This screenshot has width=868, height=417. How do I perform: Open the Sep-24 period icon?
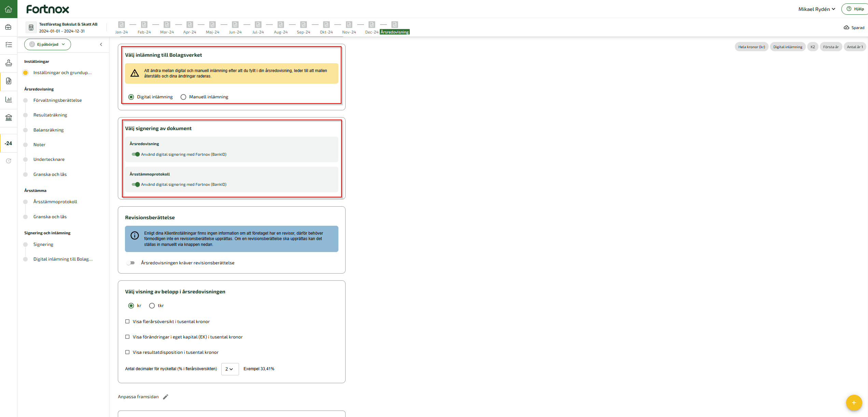(304, 25)
